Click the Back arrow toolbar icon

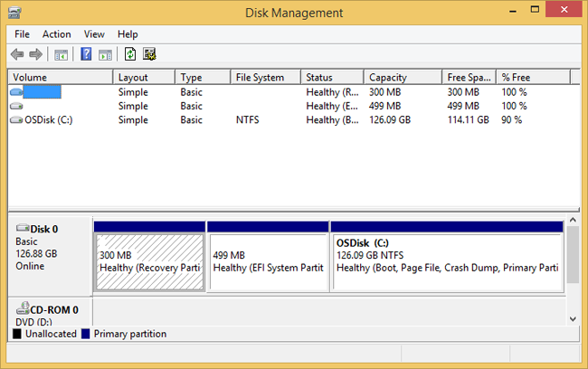click(x=17, y=54)
